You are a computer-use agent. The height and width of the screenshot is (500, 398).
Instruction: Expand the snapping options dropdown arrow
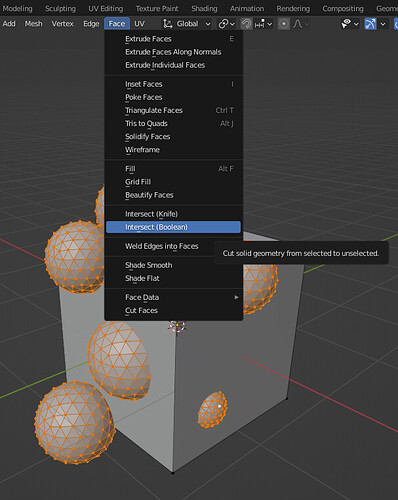(x=270, y=24)
